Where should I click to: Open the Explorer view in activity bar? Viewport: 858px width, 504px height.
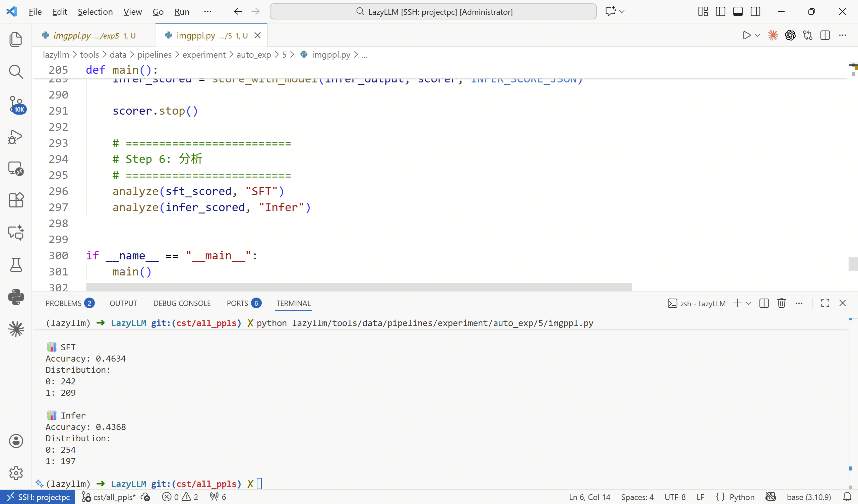(16, 40)
